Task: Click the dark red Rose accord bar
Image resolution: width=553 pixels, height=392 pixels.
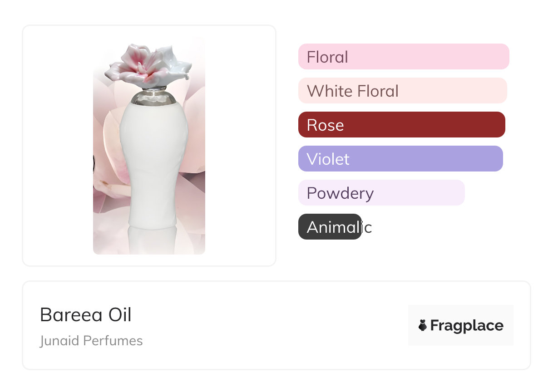Action: click(x=401, y=125)
